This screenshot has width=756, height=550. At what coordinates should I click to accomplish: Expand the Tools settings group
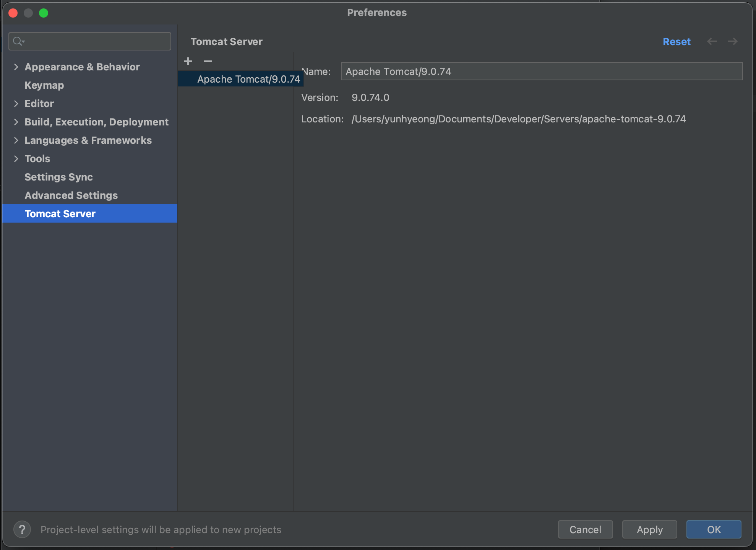(16, 159)
